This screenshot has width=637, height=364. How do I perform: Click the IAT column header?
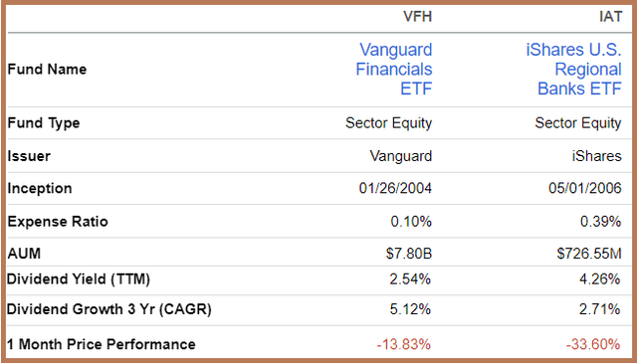coord(610,17)
